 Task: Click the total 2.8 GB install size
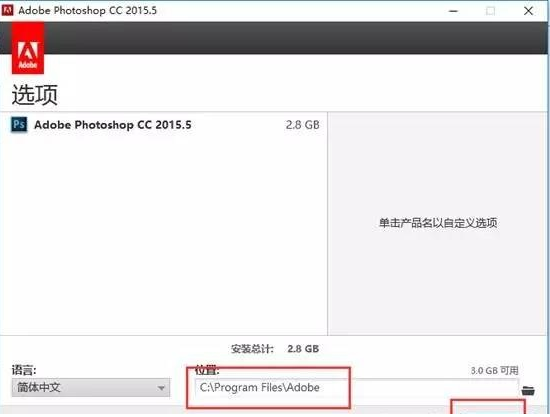pyautogui.click(x=303, y=349)
